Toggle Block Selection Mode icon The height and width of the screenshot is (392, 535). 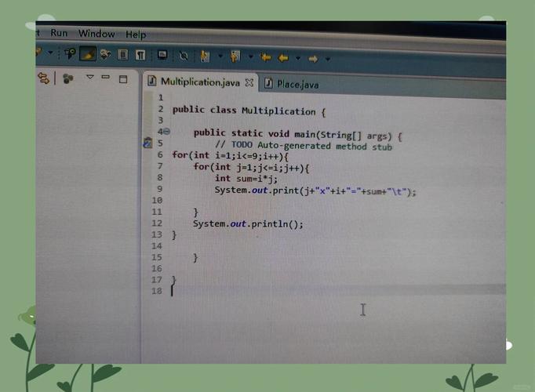pyautogui.click(x=123, y=55)
